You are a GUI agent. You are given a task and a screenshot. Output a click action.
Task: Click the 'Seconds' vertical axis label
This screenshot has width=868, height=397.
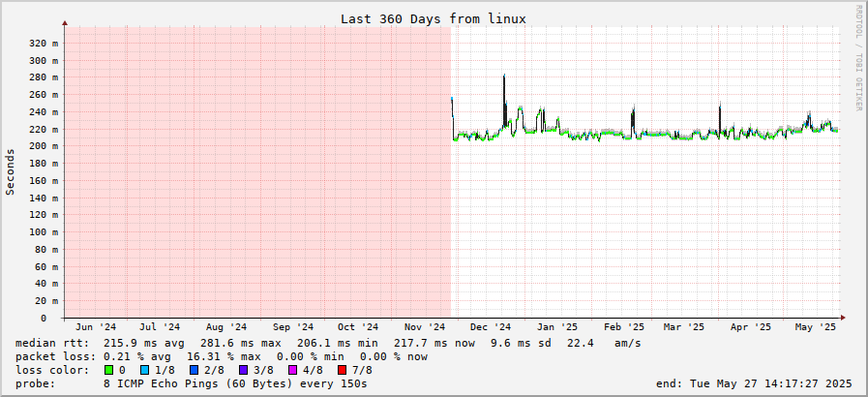pos(10,171)
